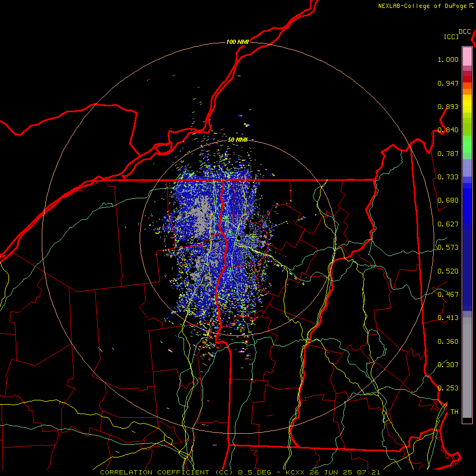476x476 pixels.
Task: Pick the light pink segment at the top of the color bar
Action: pyautogui.click(x=467, y=57)
